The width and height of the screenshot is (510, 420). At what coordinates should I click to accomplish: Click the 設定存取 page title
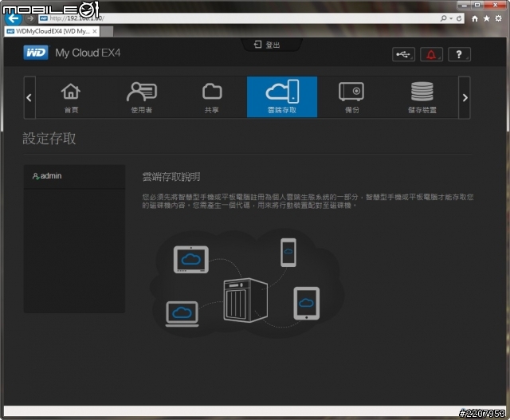pos(49,138)
